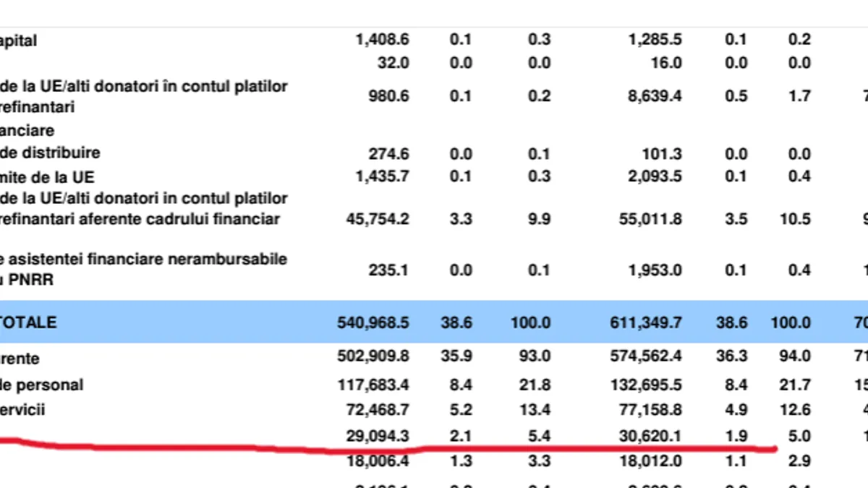Click the 540,968.5 value in the totals row

[x=373, y=322]
